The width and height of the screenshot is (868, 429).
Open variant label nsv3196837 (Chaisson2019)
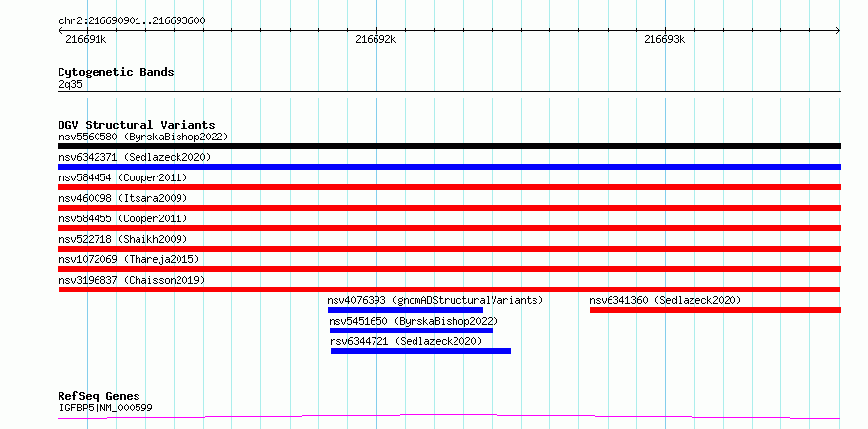(x=132, y=280)
